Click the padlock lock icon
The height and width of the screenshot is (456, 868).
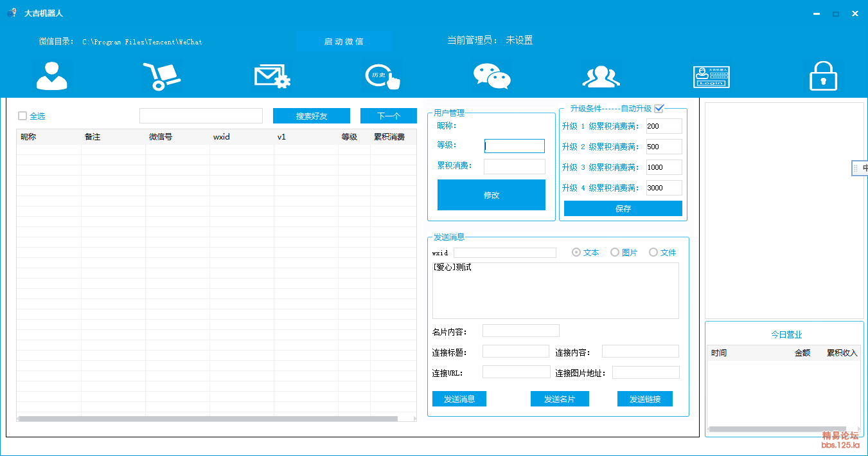[823, 76]
